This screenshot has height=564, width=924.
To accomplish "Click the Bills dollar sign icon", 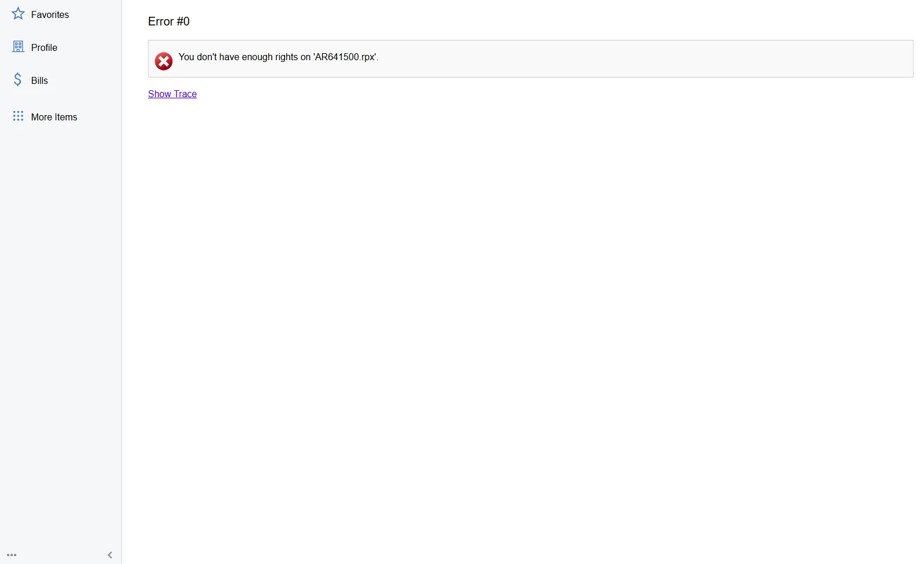I will (18, 80).
